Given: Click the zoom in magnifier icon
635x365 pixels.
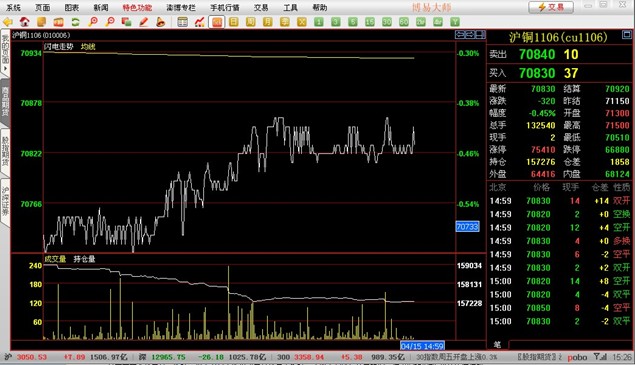Looking at the screenshot, I should 93,22.
